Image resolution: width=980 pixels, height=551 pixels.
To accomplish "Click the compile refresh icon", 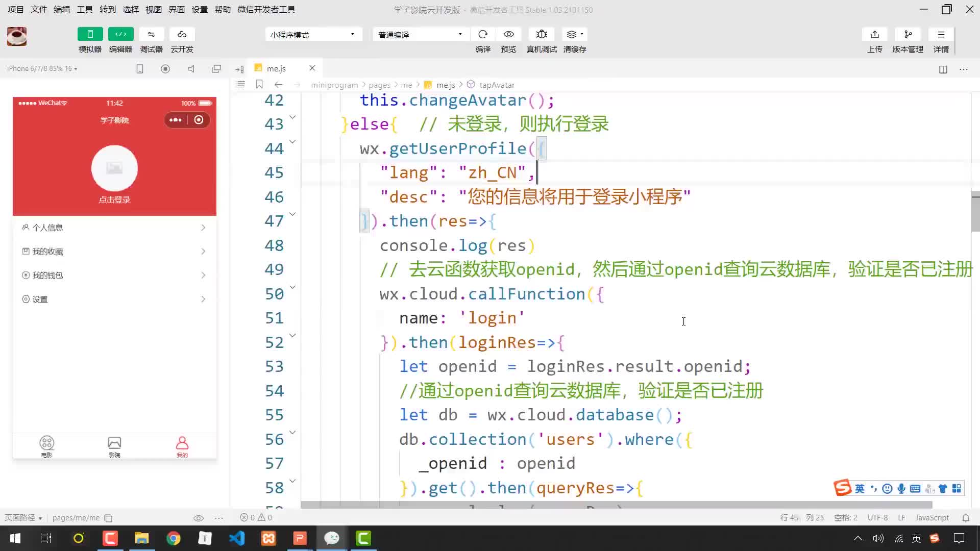I will (x=483, y=34).
